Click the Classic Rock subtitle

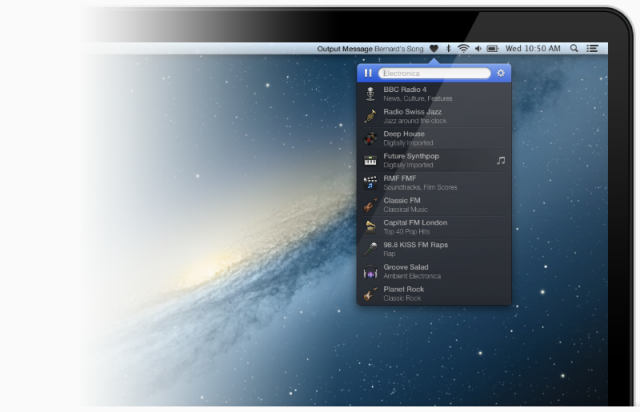click(x=402, y=298)
